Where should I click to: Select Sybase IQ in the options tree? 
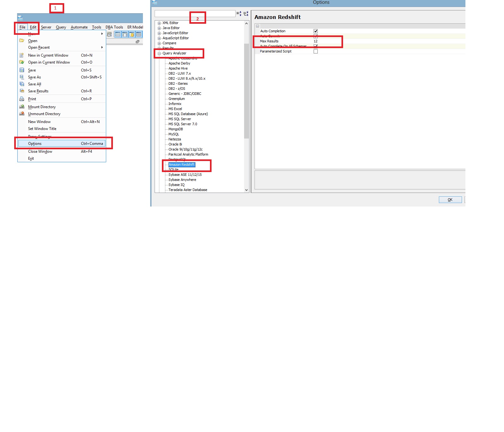pos(176,185)
